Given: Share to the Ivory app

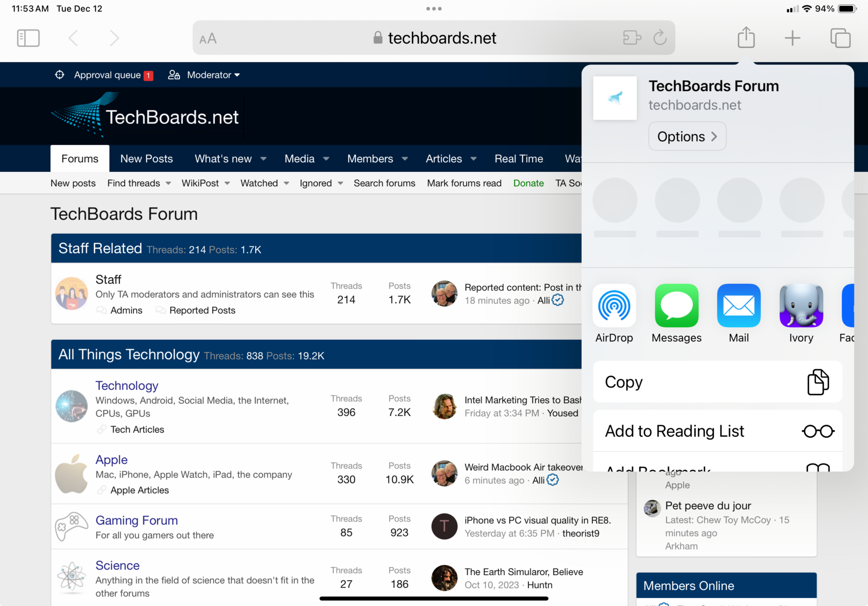Looking at the screenshot, I should pyautogui.click(x=800, y=306).
